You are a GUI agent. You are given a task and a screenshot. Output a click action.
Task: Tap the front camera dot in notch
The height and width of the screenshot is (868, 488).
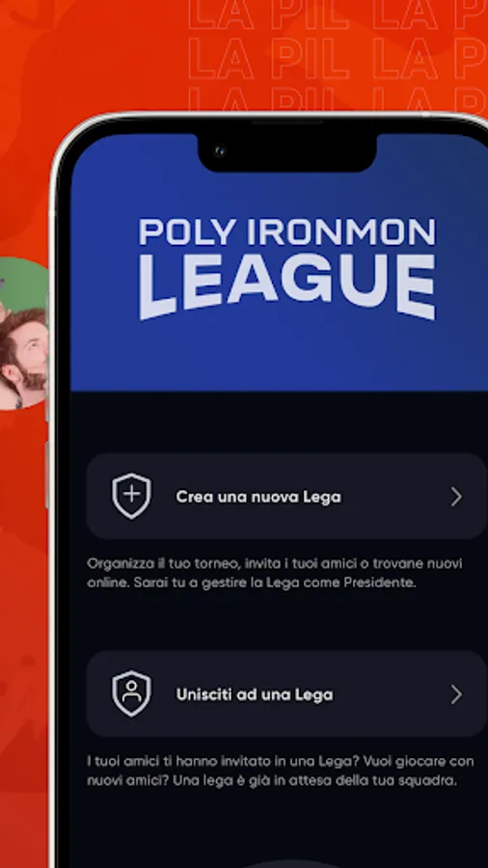pos(220,150)
